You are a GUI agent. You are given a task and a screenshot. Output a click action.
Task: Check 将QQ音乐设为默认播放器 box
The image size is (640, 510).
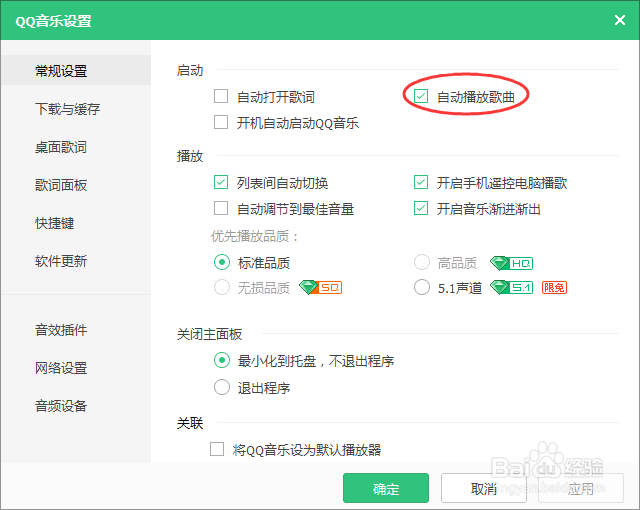coord(217,449)
